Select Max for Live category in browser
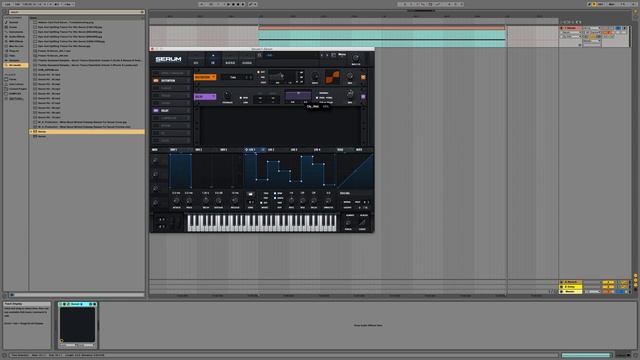This screenshot has width=640, height=360. [x=16, y=46]
